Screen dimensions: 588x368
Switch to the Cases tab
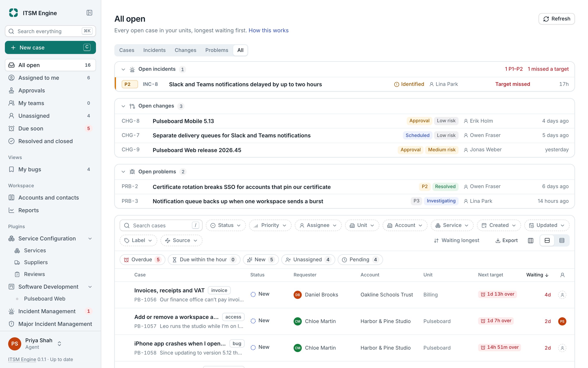[x=127, y=50]
